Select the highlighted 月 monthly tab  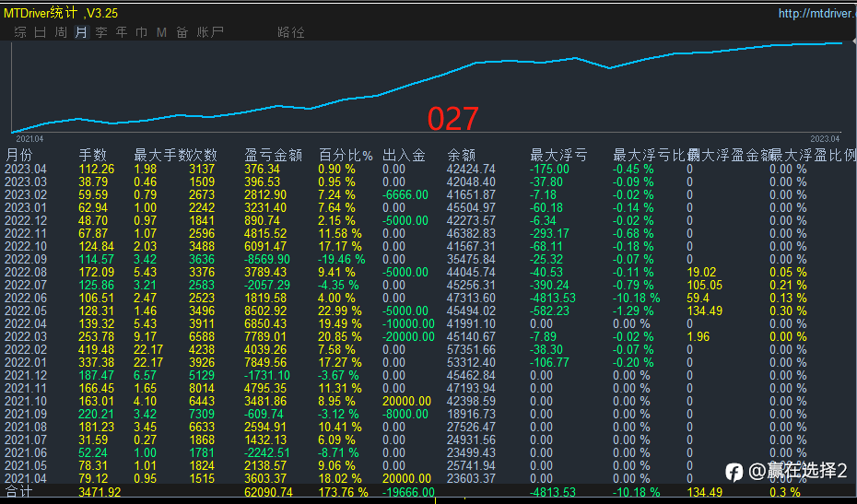coord(81,32)
